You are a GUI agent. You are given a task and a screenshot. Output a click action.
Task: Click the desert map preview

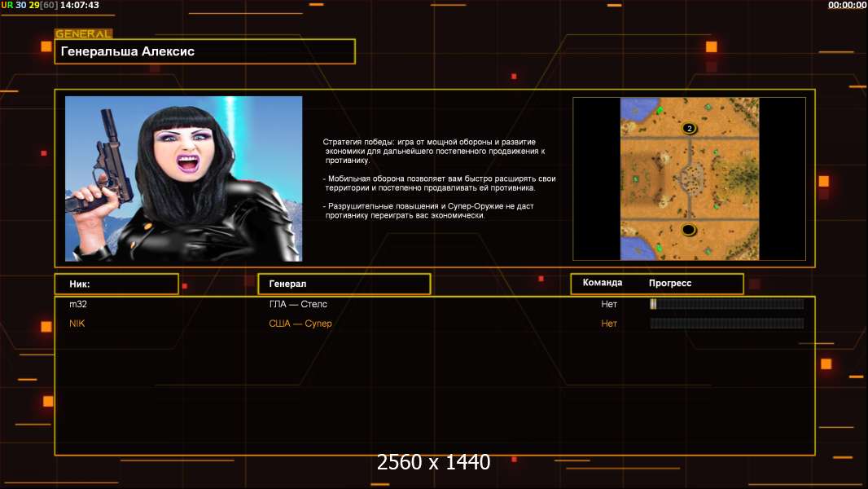pos(690,179)
